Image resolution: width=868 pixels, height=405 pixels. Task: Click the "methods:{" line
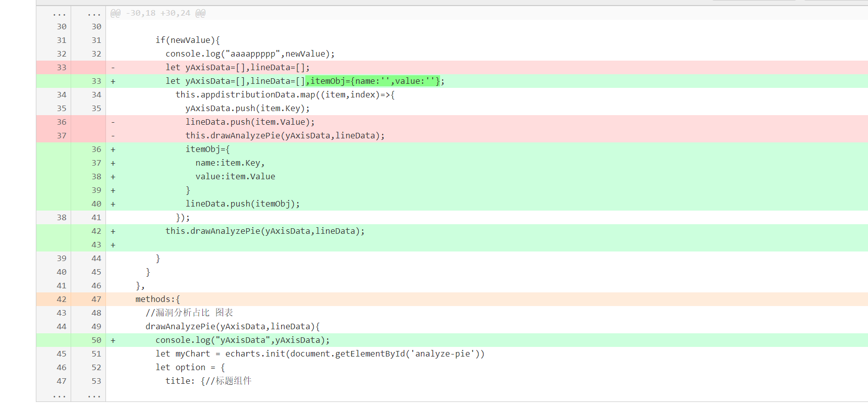(x=158, y=299)
